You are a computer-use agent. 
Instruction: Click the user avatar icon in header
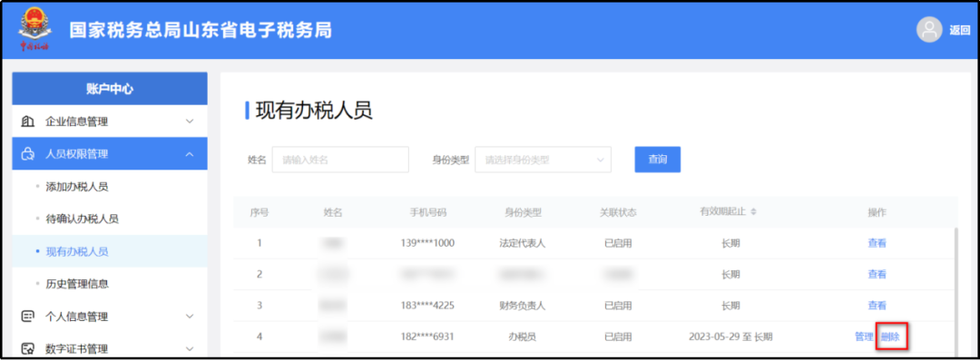coord(929,30)
